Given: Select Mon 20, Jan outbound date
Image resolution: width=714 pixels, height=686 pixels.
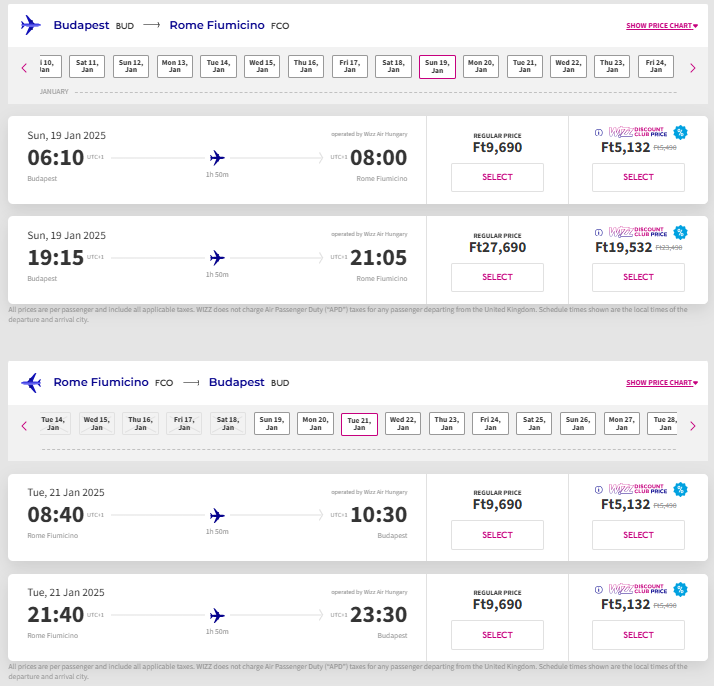Looking at the screenshot, I should [481, 66].
